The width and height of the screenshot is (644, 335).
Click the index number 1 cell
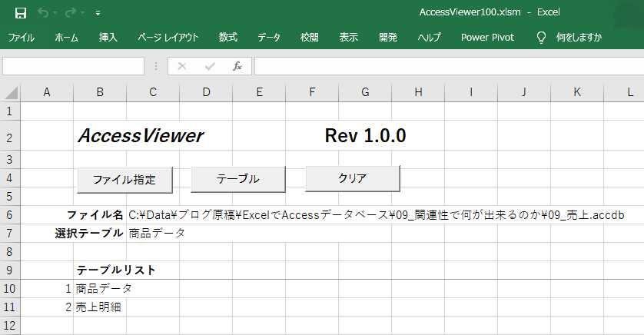click(68, 289)
